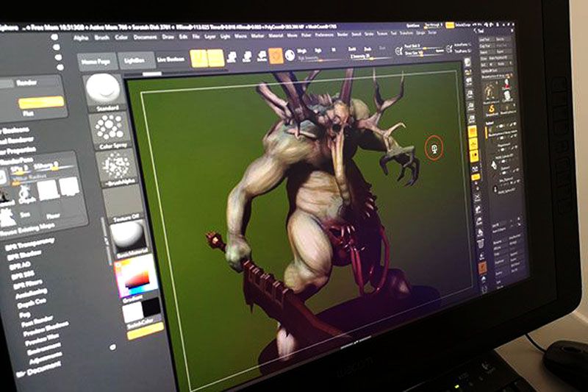588x392 pixels.
Task: Select the Standard brush thumbnail
Action: pos(104,93)
